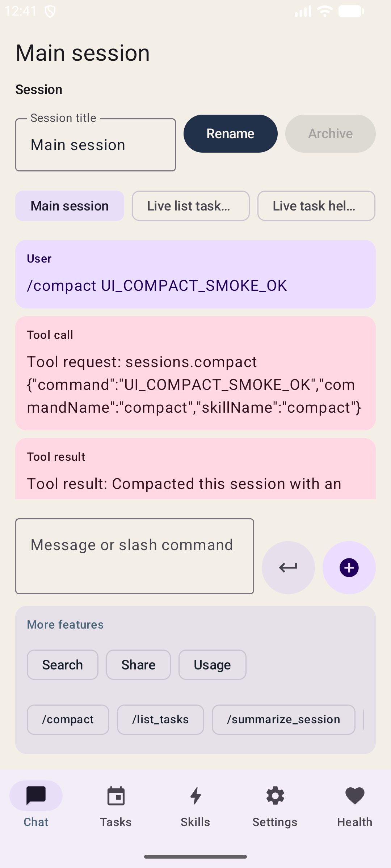Switch to the Live list task session tab

pos(190,205)
